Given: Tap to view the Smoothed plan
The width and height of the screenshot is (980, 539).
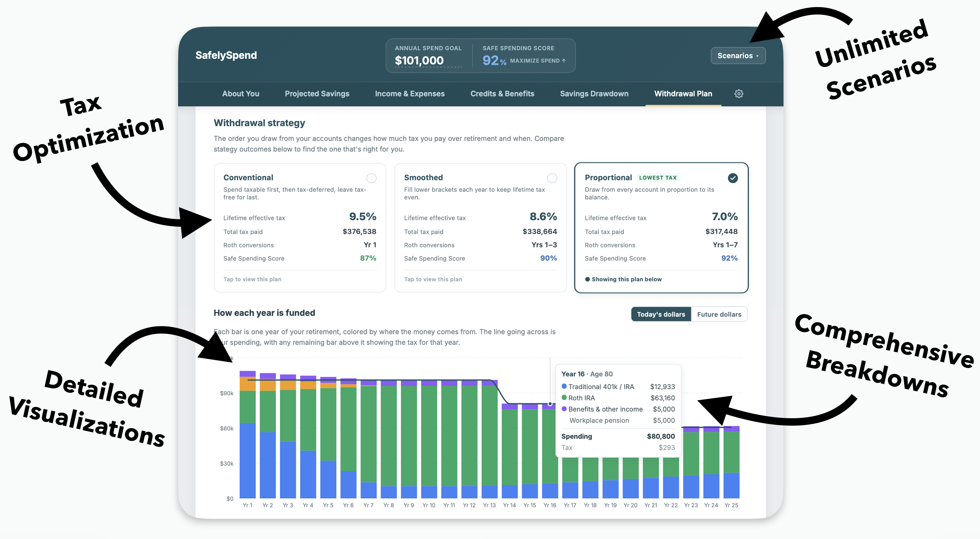Looking at the screenshot, I should 433,279.
